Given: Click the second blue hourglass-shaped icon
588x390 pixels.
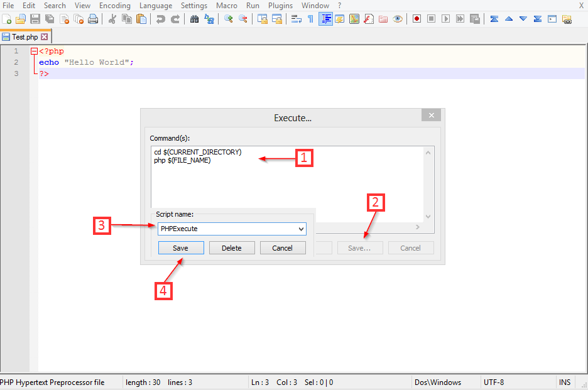Looking at the screenshot, I should point(538,19).
